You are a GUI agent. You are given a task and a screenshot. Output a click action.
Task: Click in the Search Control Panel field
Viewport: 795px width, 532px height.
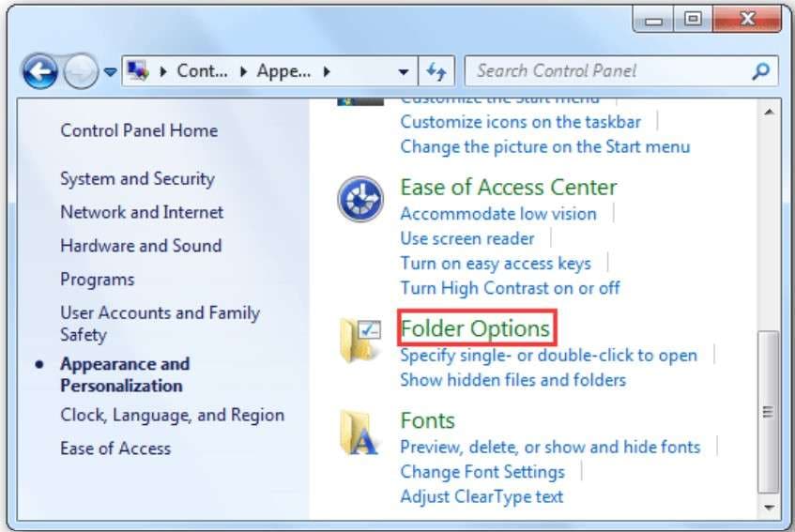pos(610,70)
